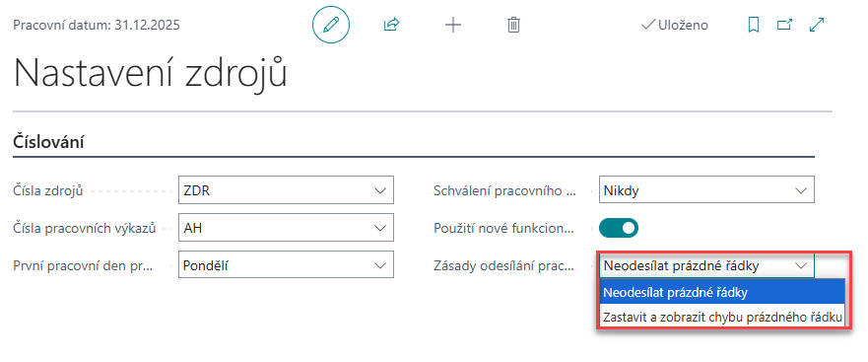Viewport: 868px width, 362px height.
Task: Click the Použití nové funkcion... label
Action: (504, 228)
